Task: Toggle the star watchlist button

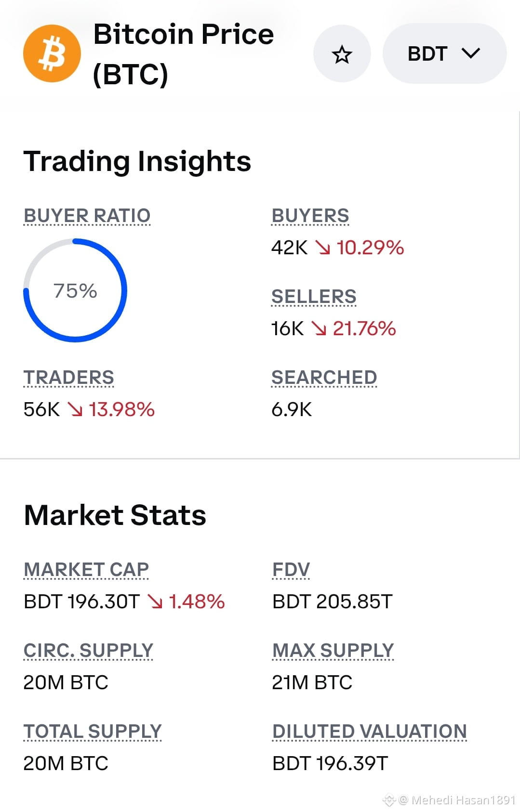Action: tap(342, 53)
